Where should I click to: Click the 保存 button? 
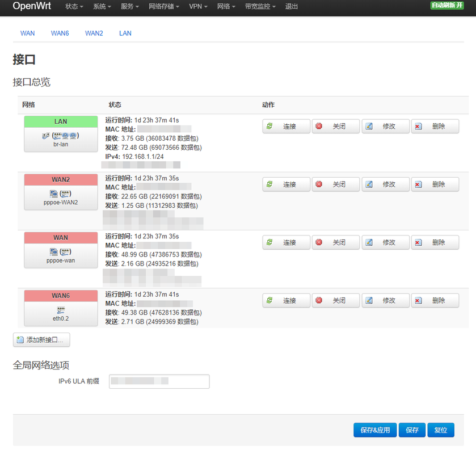point(412,430)
